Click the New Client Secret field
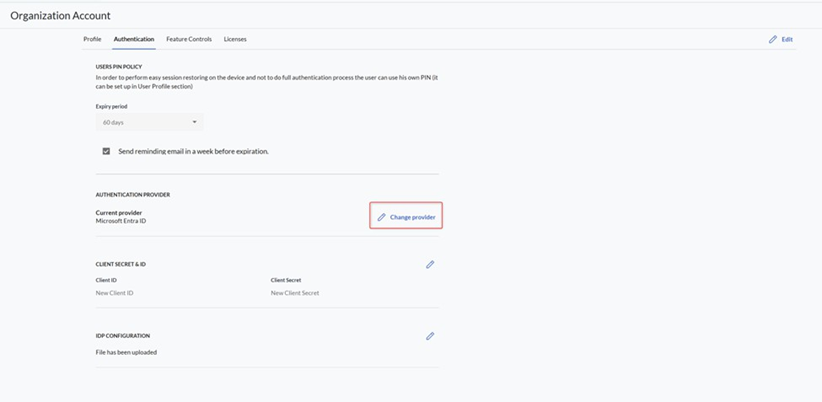The width and height of the screenshot is (822, 402). (x=295, y=293)
